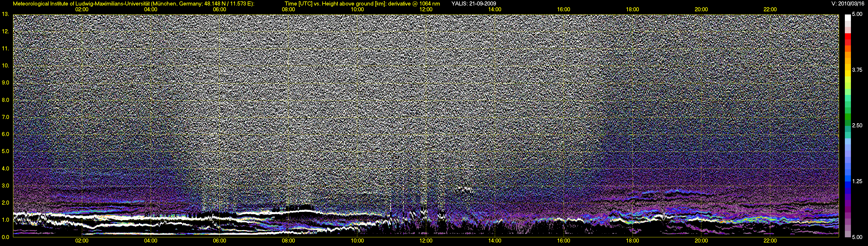Click '06:00' on the top time axis
The width and height of the screenshot is (868, 246).
(x=220, y=10)
